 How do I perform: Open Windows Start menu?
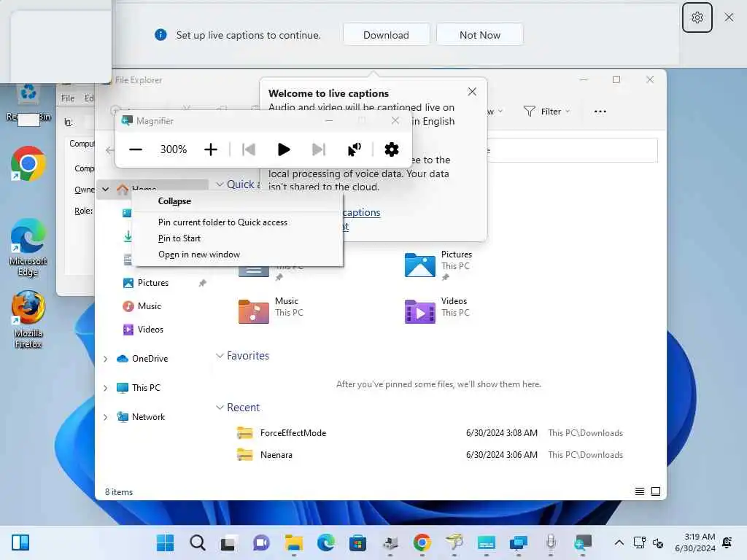point(165,542)
